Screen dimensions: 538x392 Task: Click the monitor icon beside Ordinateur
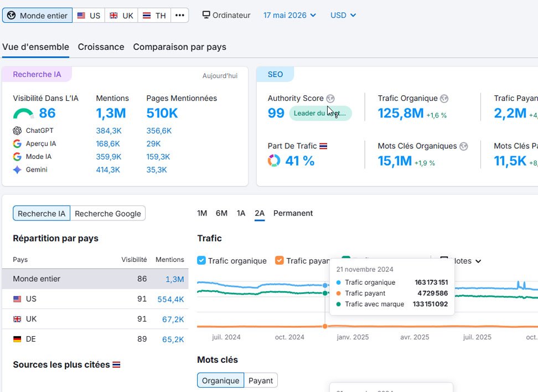(206, 15)
